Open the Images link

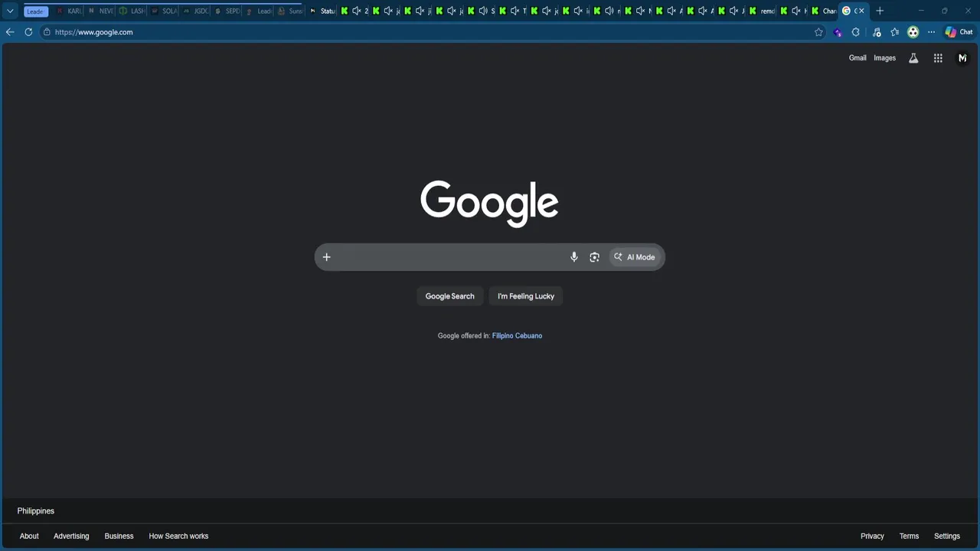pos(884,58)
